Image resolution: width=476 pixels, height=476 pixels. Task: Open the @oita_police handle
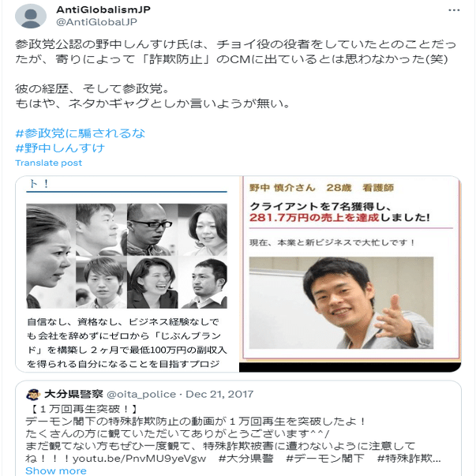pos(141,395)
